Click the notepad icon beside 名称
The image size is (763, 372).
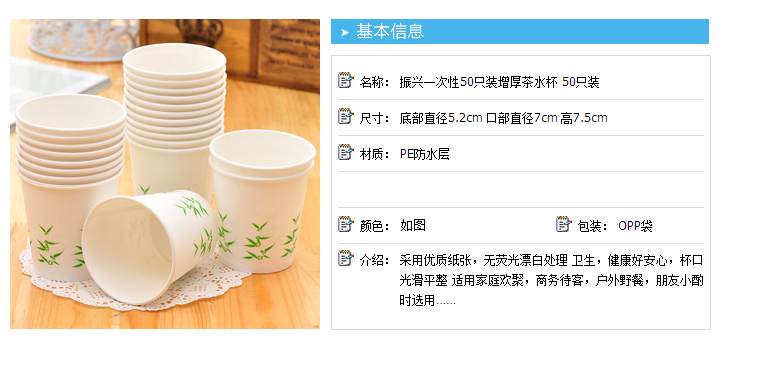[345, 80]
